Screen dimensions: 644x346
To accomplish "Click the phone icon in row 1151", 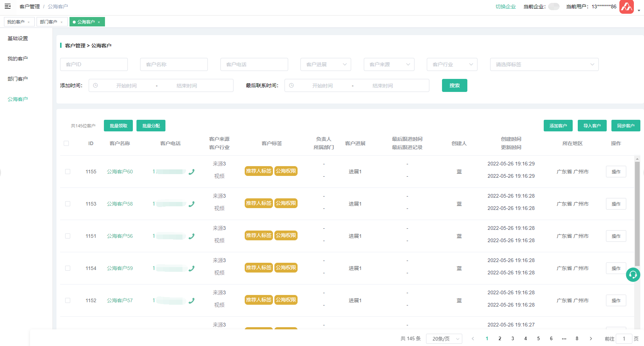I will pos(191,236).
